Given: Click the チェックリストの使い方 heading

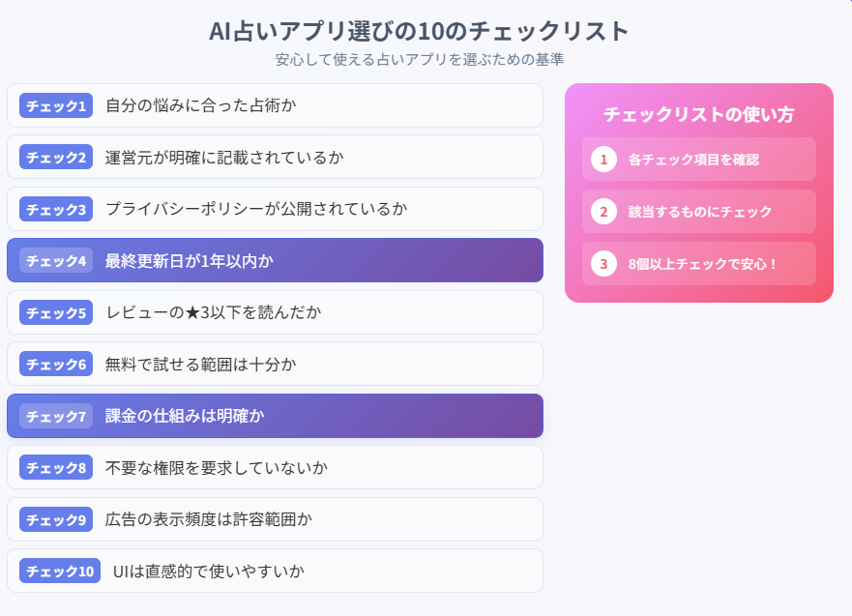Looking at the screenshot, I should 698,114.
